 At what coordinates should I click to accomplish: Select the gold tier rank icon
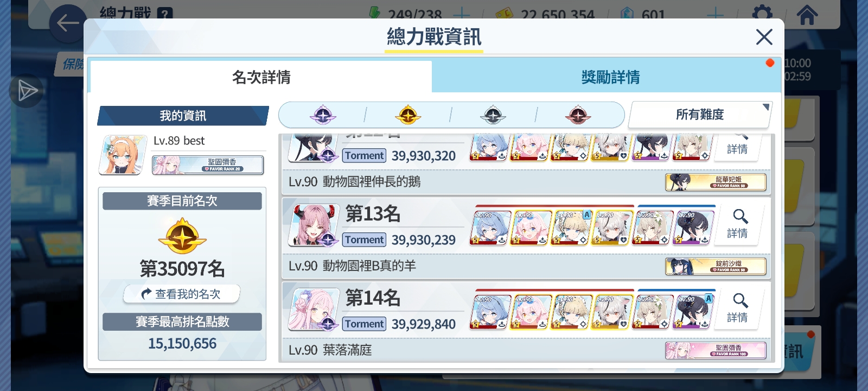click(x=408, y=115)
